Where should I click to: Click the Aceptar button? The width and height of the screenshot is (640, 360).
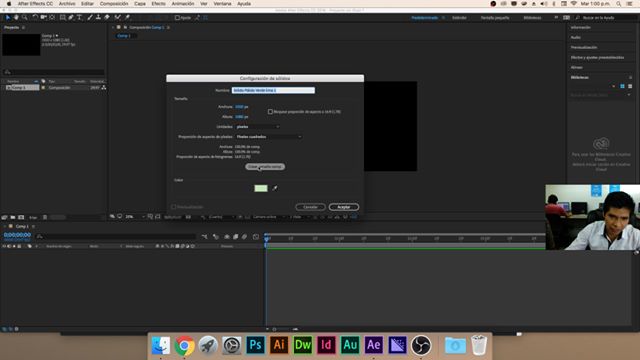coord(344,207)
